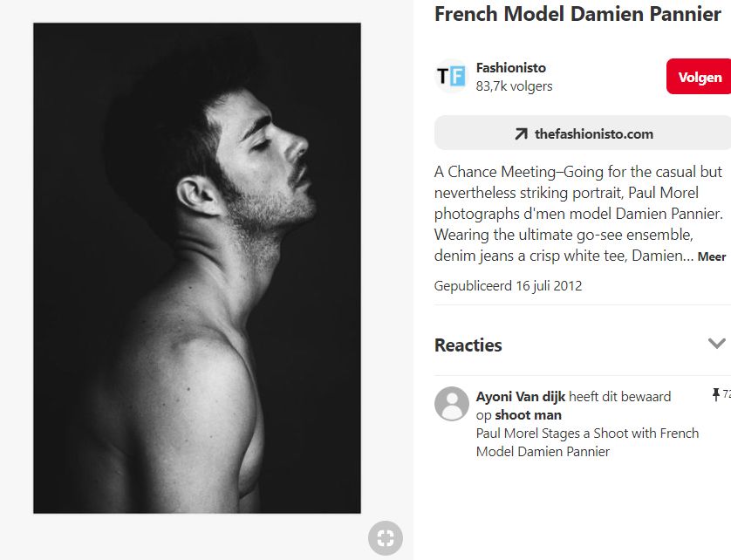Follow Fashionisto with the Volgen button
Viewport: 731px width, 560px height.
(700, 77)
